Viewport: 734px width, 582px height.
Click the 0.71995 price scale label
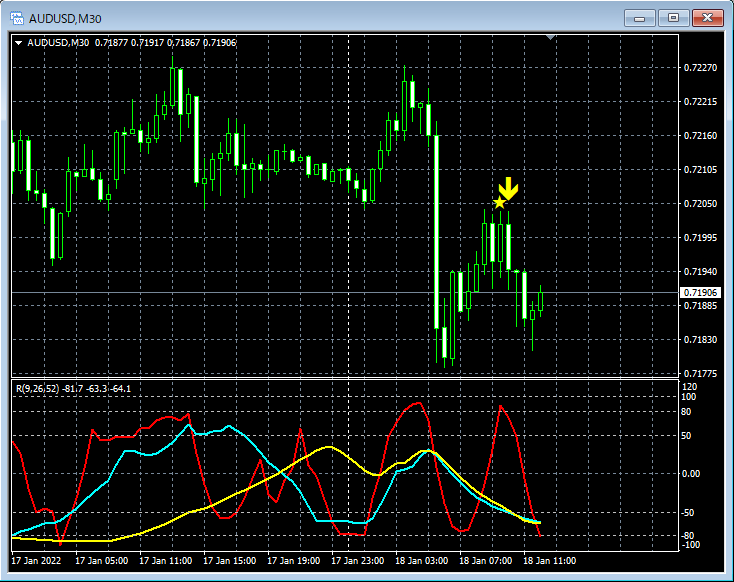(x=700, y=238)
